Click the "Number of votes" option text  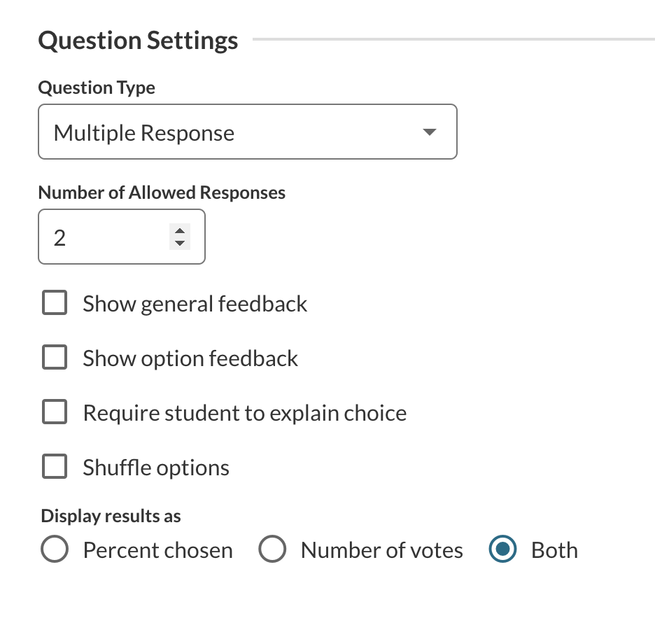tap(381, 550)
